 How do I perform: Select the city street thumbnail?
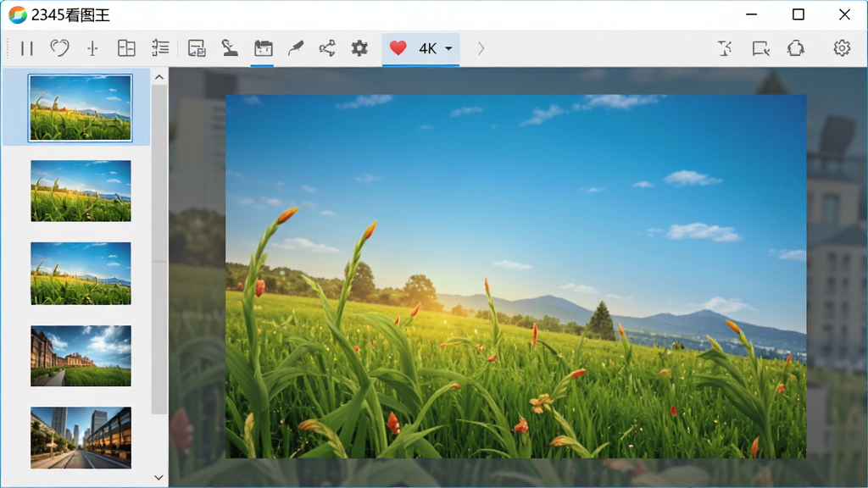[81, 438]
